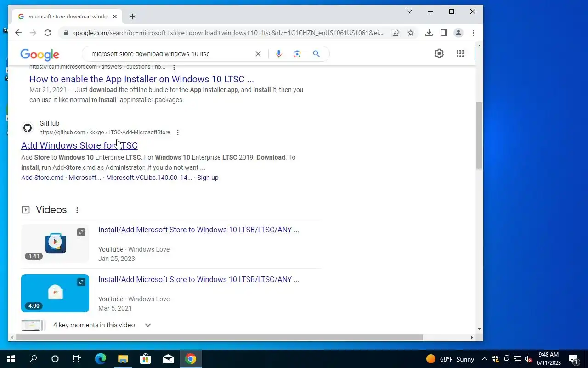Open How to enable App Installer result

pos(141,79)
